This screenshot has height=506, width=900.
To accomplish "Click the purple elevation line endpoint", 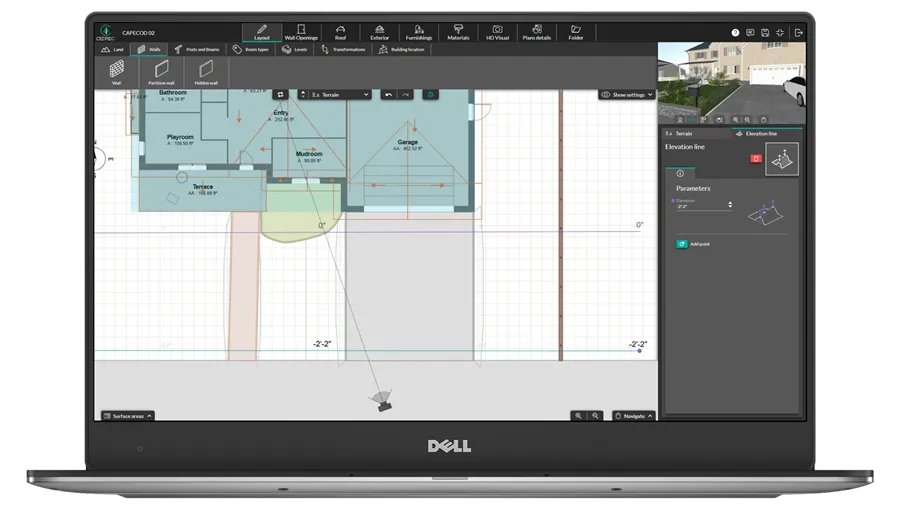I will pos(639,351).
